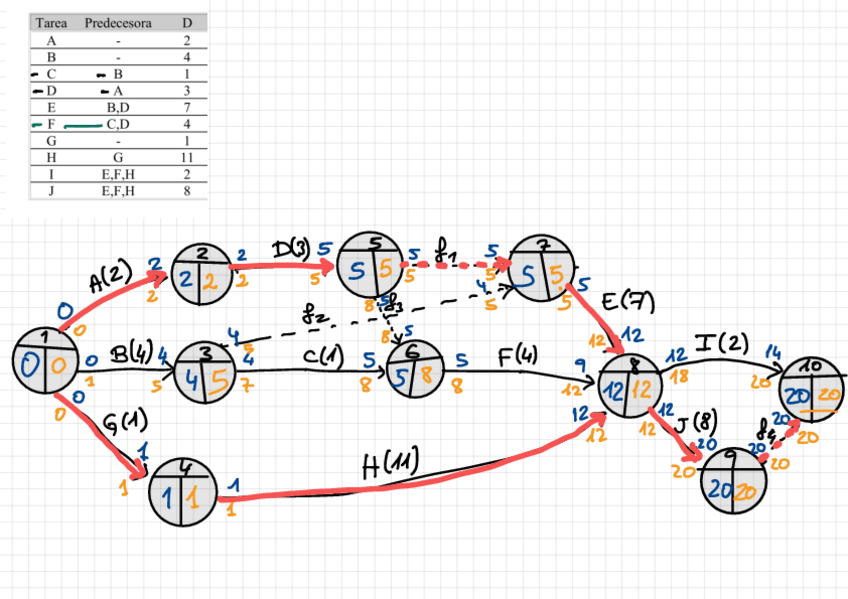Select final node 10 circle
This screenshot has width=848, height=599.
(812, 389)
